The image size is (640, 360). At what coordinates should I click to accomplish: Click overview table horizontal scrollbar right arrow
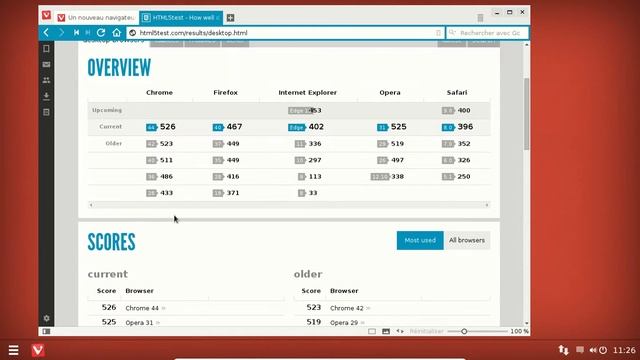click(487, 205)
